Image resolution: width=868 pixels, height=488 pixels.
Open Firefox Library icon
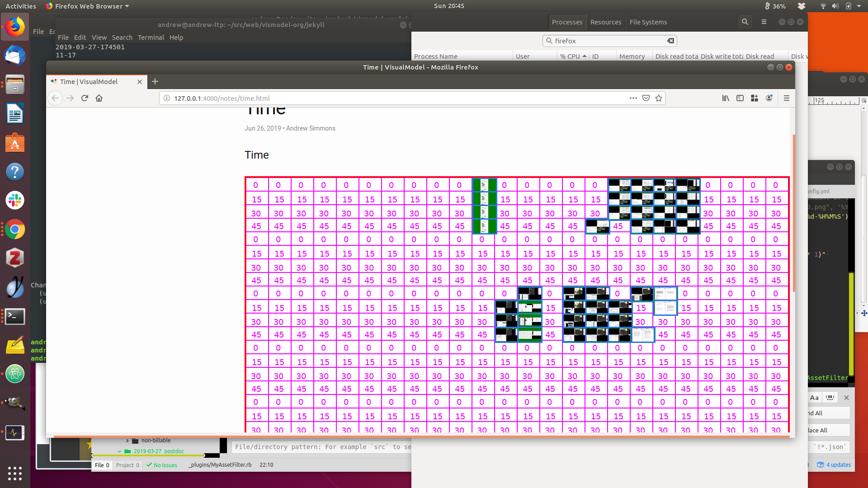click(726, 98)
